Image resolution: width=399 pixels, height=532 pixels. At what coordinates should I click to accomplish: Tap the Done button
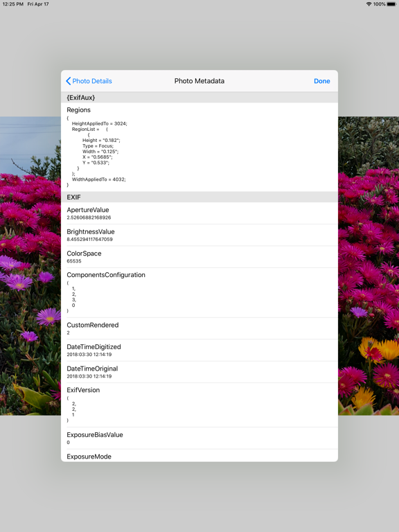pos(321,81)
